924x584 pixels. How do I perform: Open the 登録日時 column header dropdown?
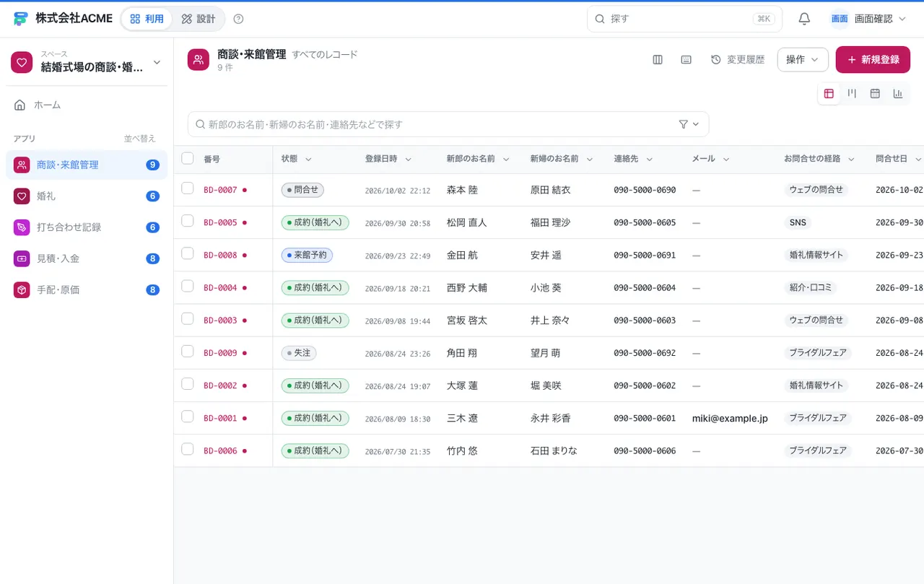tap(408, 160)
